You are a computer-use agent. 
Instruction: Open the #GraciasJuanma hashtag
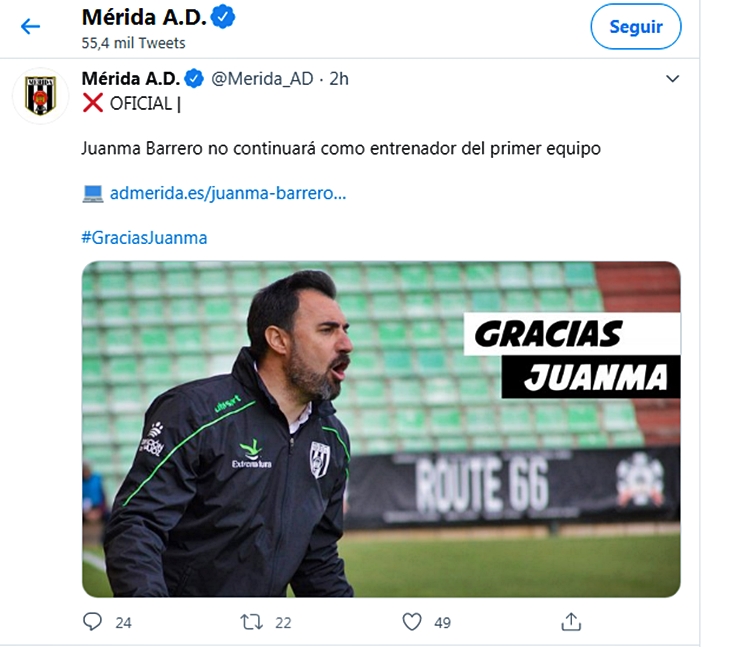click(x=144, y=238)
